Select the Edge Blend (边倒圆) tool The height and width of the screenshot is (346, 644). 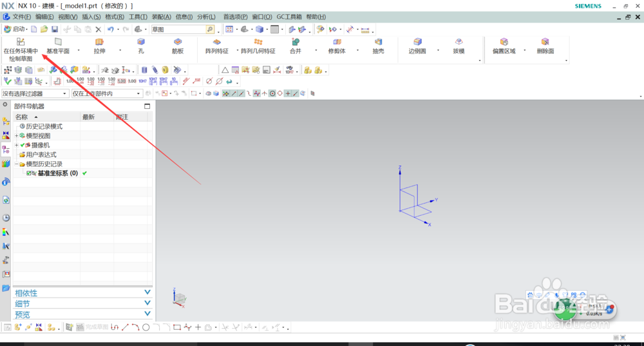click(417, 46)
